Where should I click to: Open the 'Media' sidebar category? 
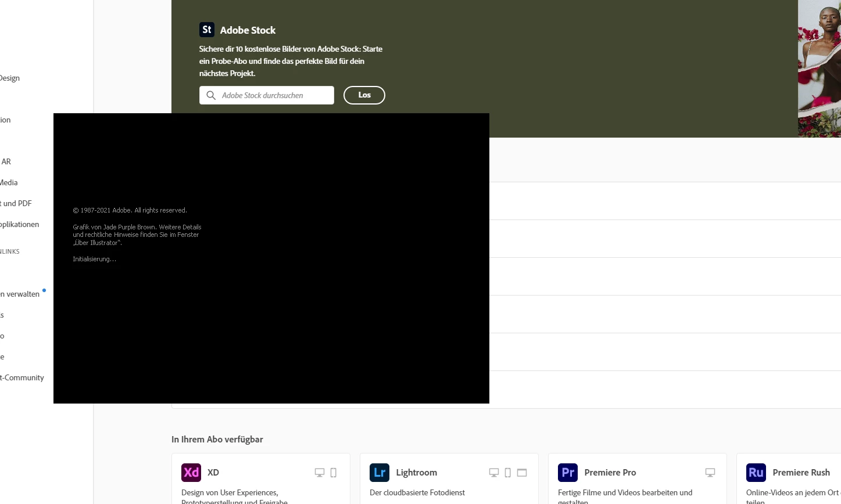pos(9,182)
